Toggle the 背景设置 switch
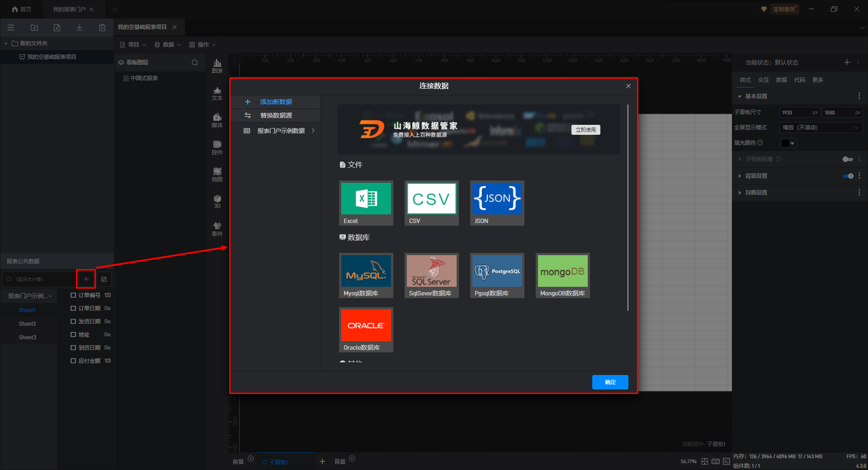This screenshot has width=868, height=470. click(x=848, y=176)
